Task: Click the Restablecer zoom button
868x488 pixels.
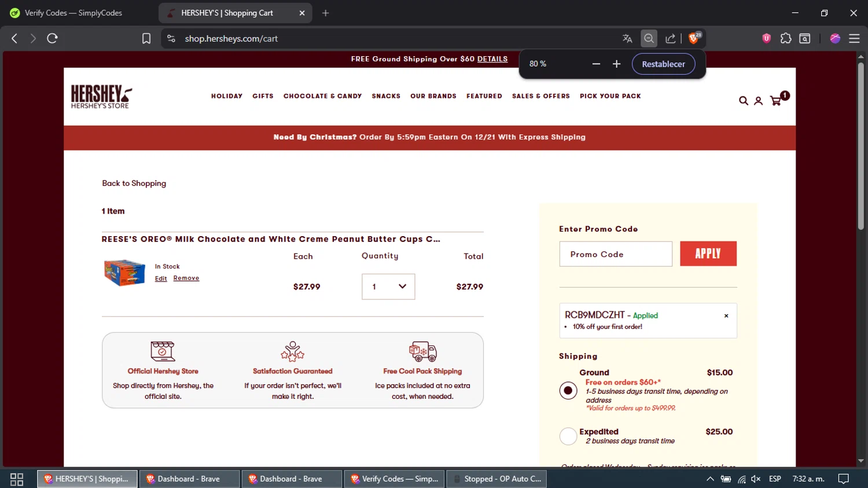Action: 663,64
